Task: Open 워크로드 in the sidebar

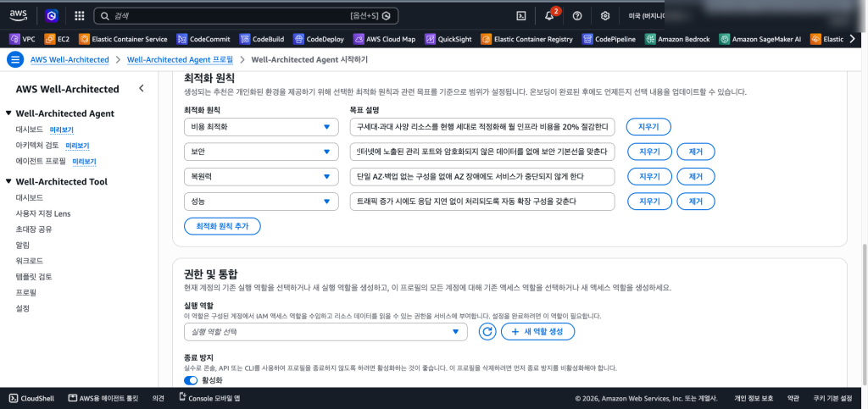Action: [x=30, y=260]
